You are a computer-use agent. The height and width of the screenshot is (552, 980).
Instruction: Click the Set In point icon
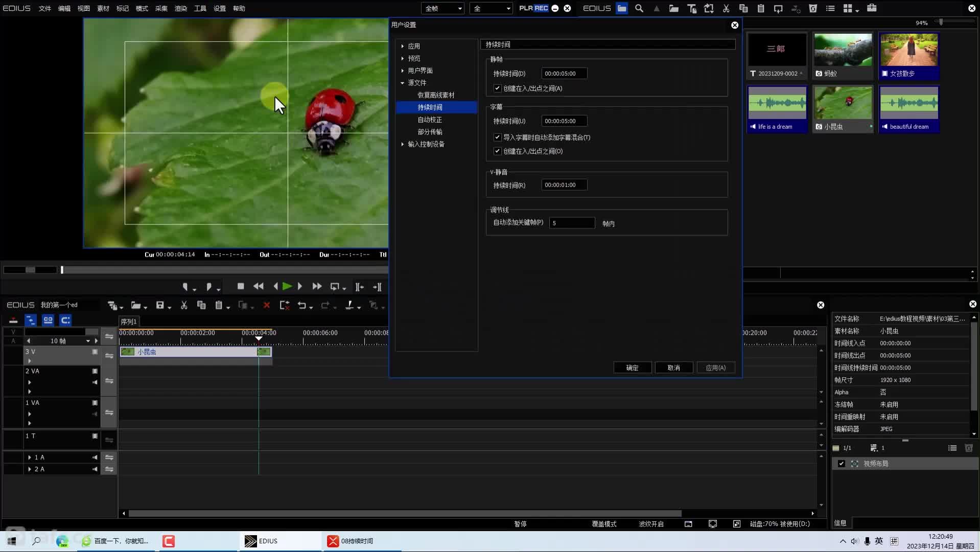pos(185,287)
